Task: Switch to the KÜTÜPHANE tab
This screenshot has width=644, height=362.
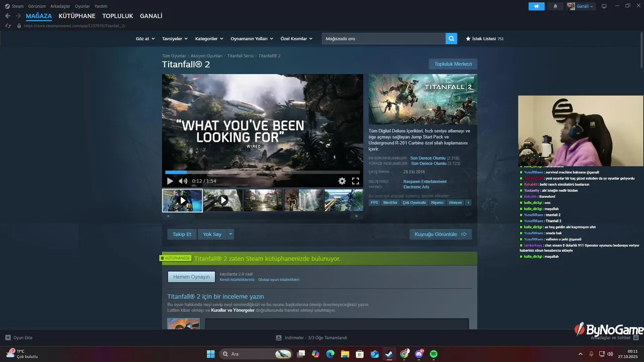Action: [77, 16]
